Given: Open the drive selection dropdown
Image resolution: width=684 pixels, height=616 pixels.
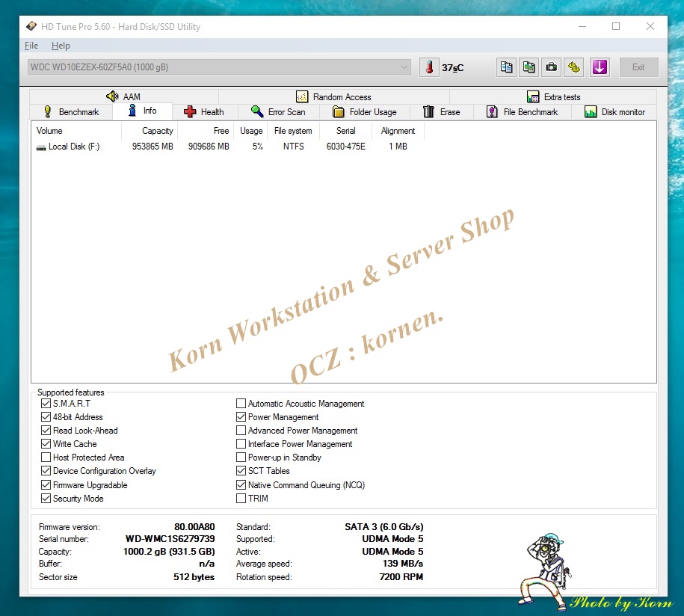Looking at the screenshot, I should pos(219,67).
